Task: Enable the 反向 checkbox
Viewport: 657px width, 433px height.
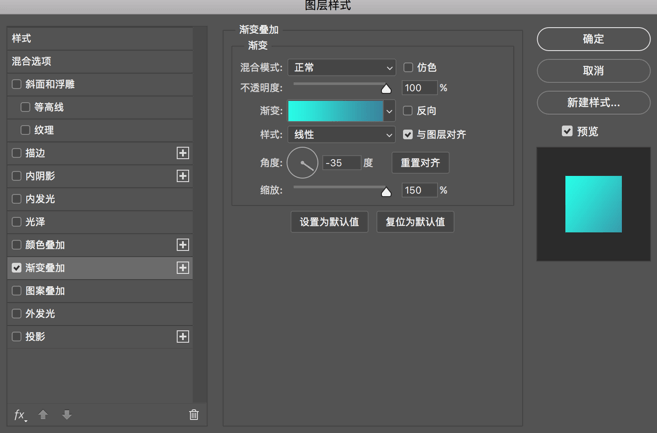Action: coord(408,111)
